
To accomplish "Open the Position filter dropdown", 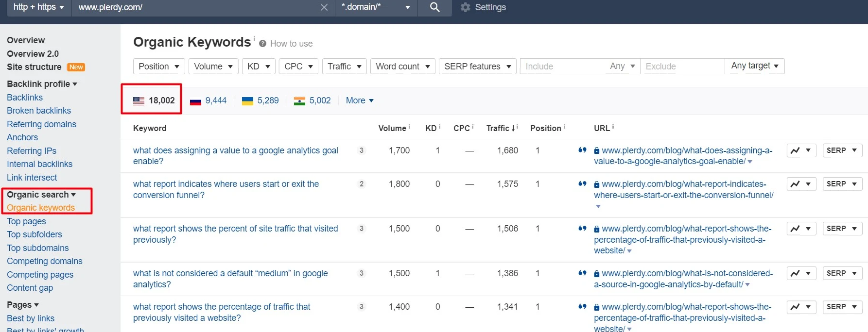I will [159, 66].
